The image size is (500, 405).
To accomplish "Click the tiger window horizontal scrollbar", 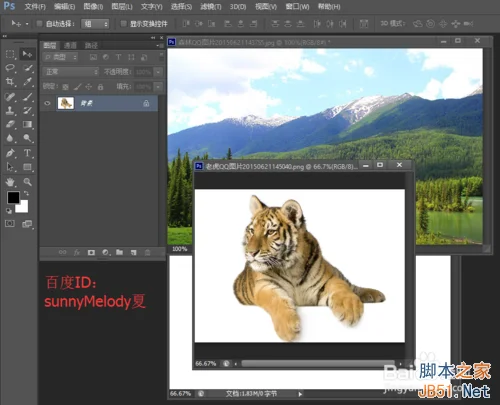I will pyautogui.click(x=317, y=363).
